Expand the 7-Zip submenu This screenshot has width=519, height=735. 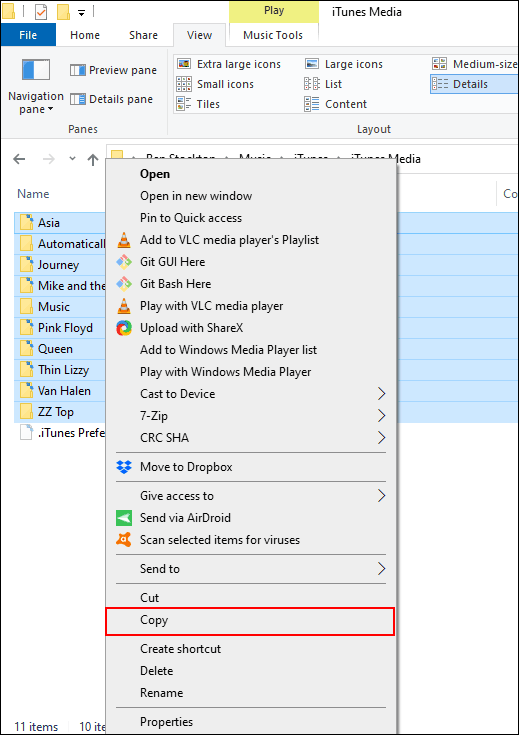point(251,416)
